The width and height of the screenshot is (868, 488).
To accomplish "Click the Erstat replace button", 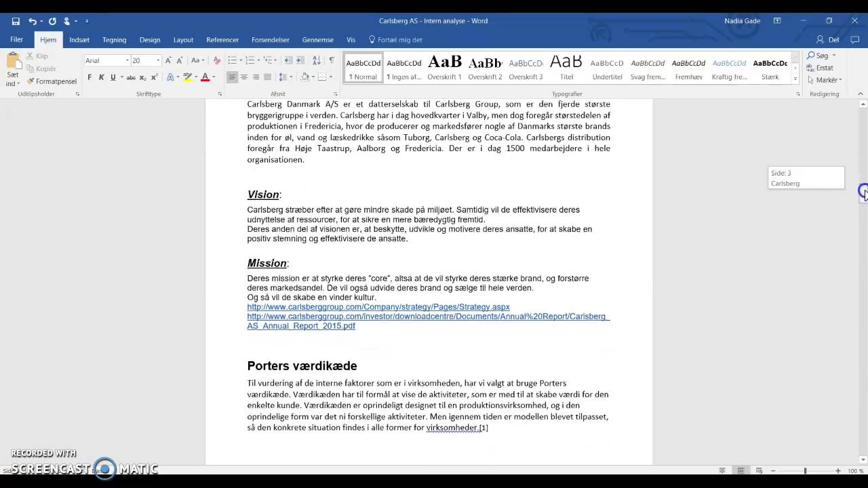I will pos(821,68).
